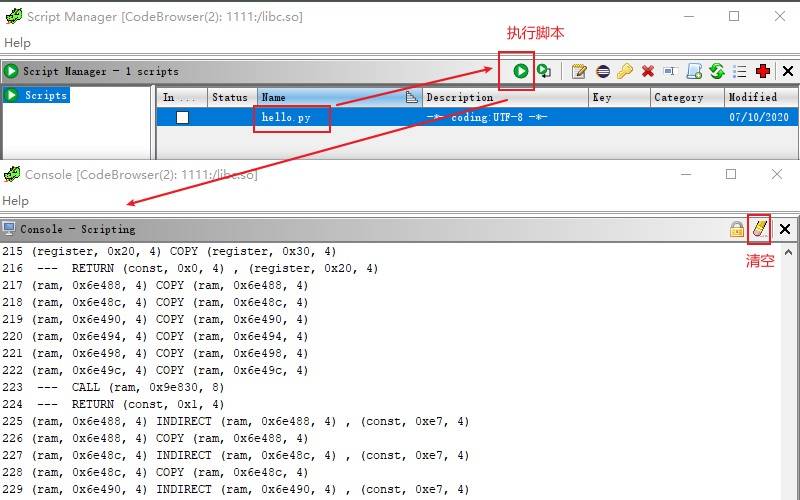Screen dimensions: 800x500
Task: Rename the script from the toolbar
Action: (670, 71)
